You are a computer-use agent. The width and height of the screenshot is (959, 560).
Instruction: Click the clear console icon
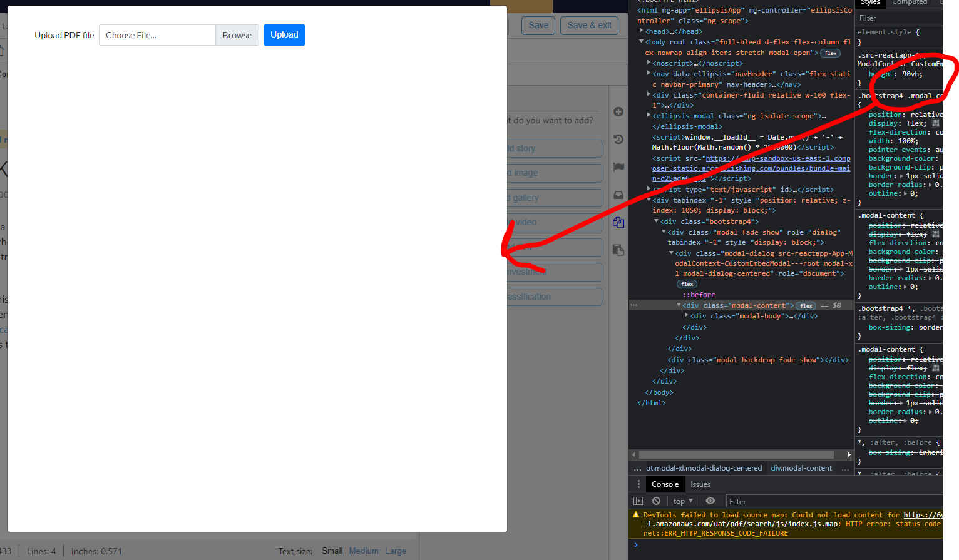coord(656,501)
